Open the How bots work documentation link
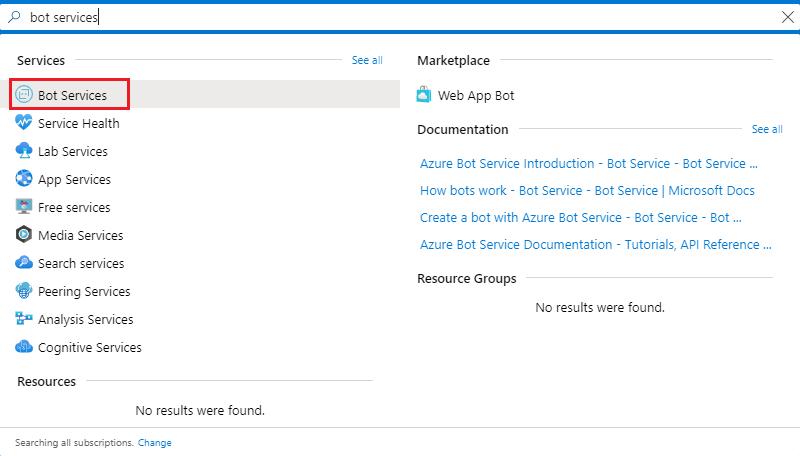Screen dimensions: 800x456 (587, 190)
